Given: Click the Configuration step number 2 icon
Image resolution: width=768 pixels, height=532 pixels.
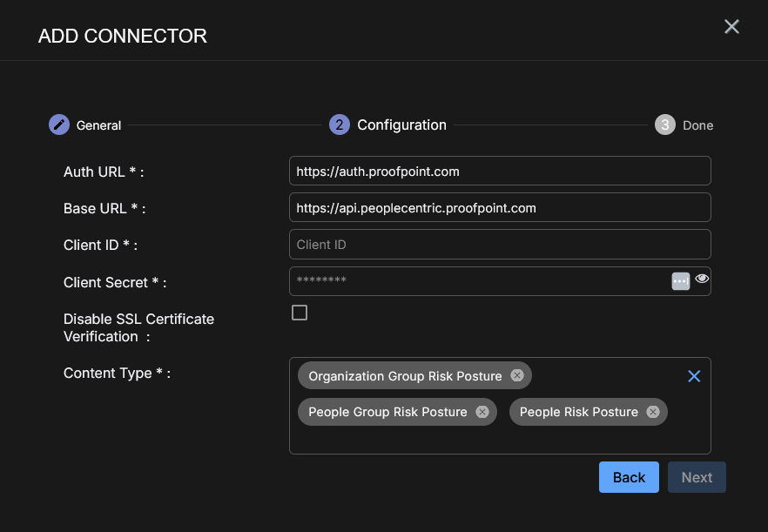Looking at the screenshot, I should [339, 125].
